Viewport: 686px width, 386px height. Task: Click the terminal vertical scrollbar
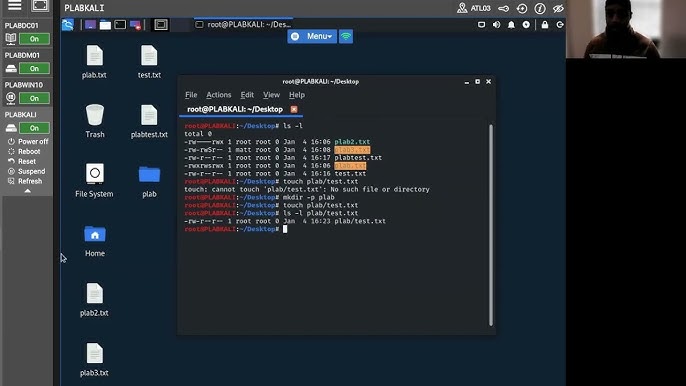click(491, 225)
